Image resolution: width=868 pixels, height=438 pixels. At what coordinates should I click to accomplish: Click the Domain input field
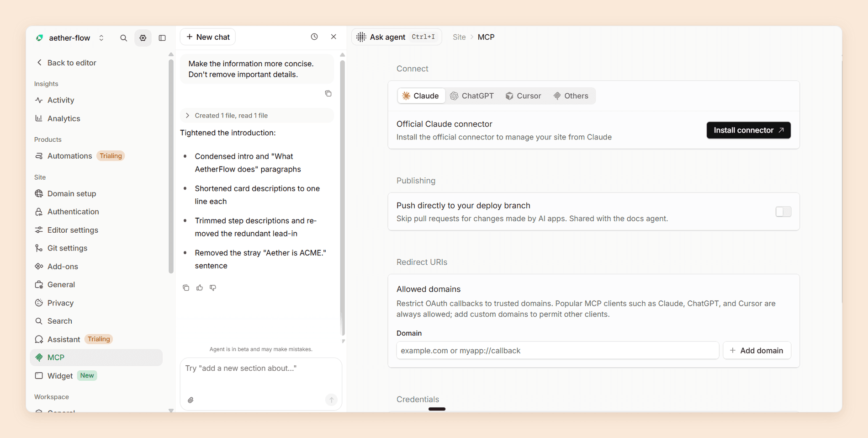[x=557, y=351]
